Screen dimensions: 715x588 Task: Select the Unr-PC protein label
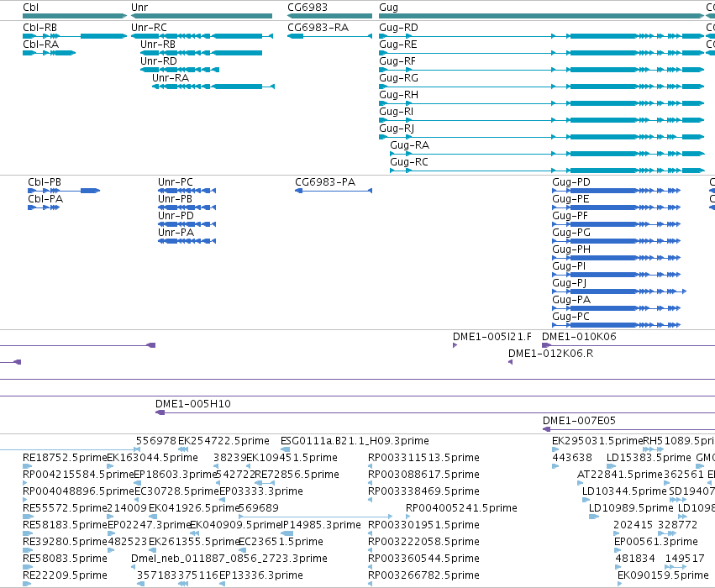pos(175,182)
